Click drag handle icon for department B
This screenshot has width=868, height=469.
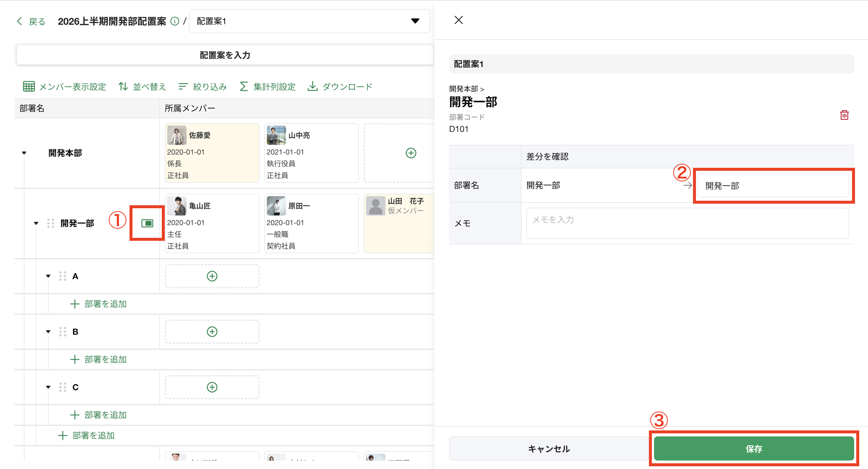63,332
